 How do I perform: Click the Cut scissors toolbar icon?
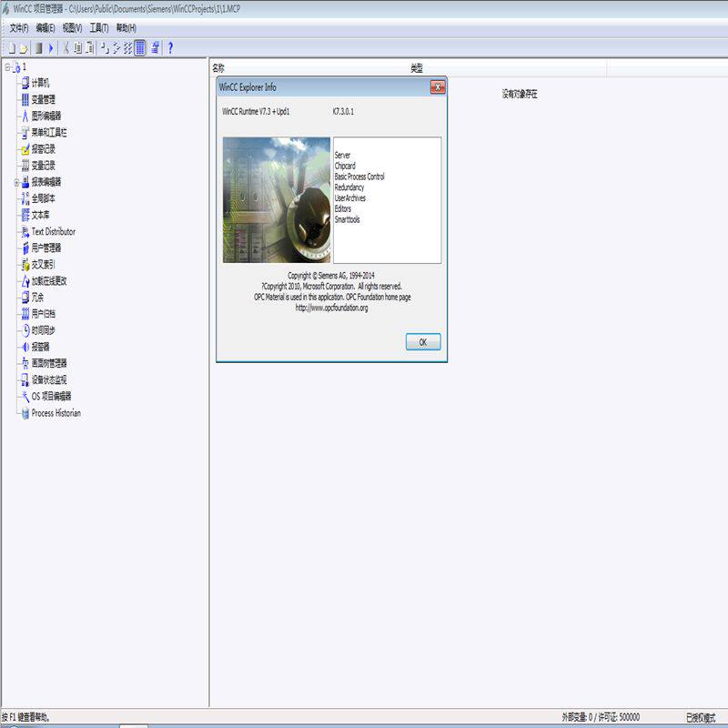[x=66, y=48]
